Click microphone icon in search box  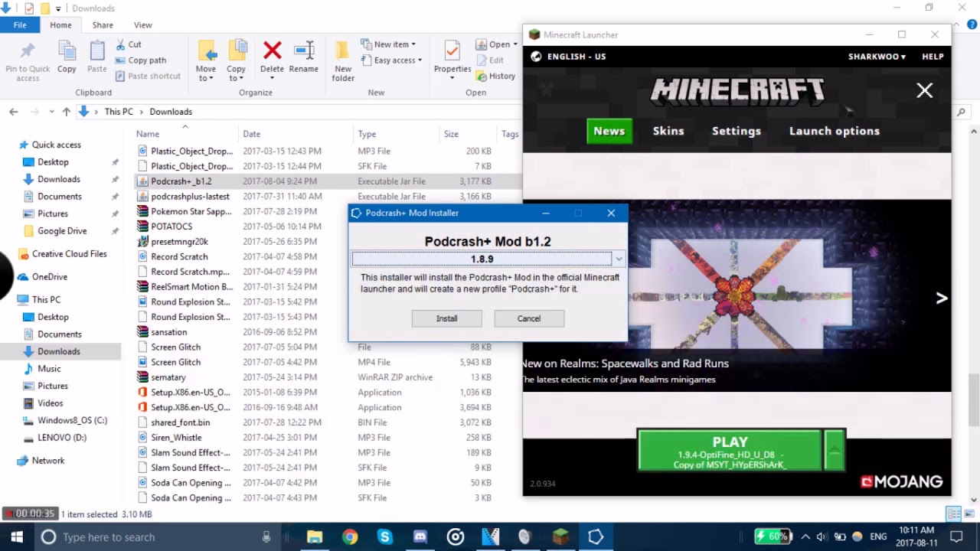pos(266,537)
